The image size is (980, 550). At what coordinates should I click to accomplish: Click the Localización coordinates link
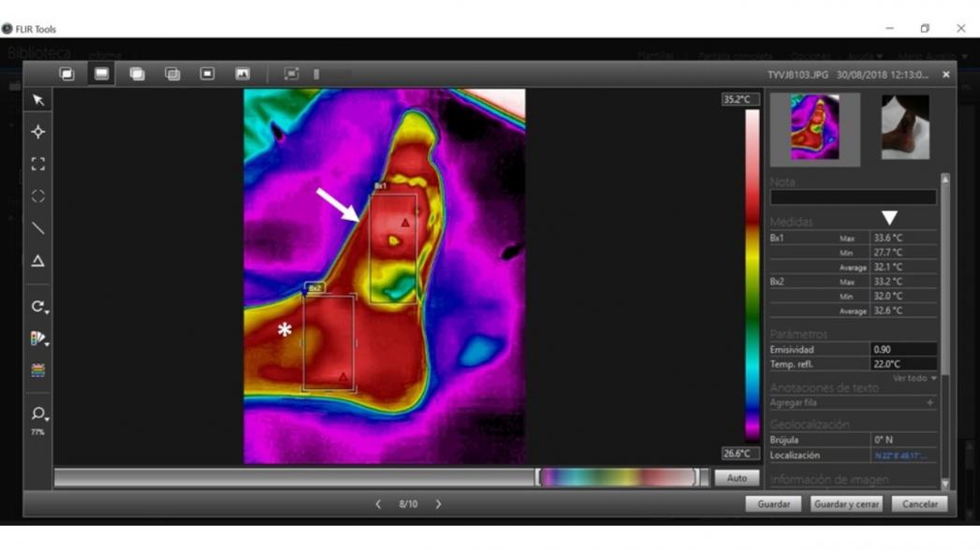[x=900, y=456]
